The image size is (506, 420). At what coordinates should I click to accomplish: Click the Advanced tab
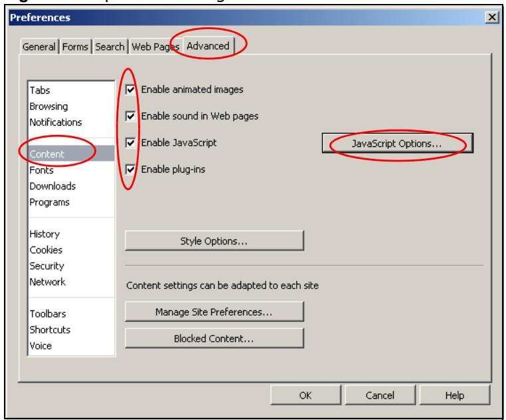pos(208,46)
